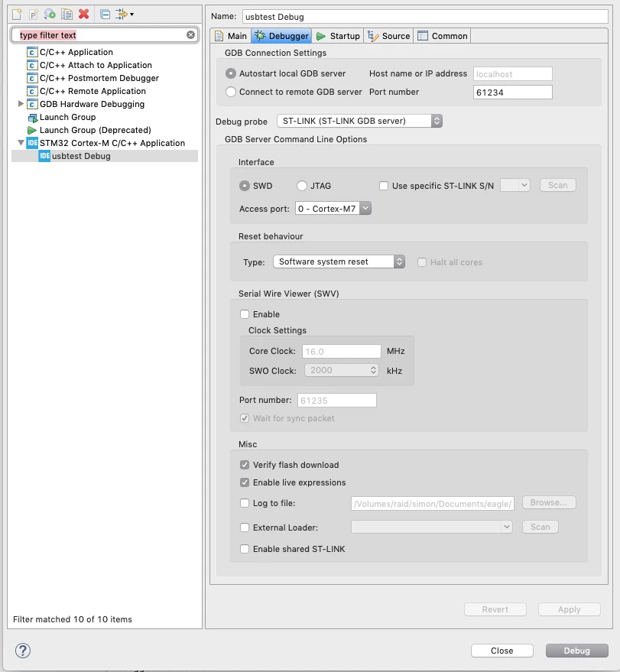Open the Debug probe dropdown

(x=359, y=121)
